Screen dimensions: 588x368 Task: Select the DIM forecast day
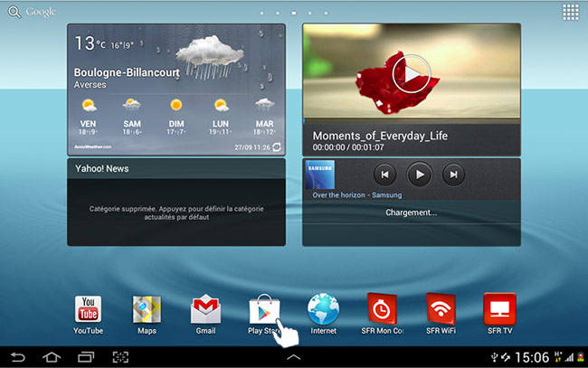tap(176, 116)
